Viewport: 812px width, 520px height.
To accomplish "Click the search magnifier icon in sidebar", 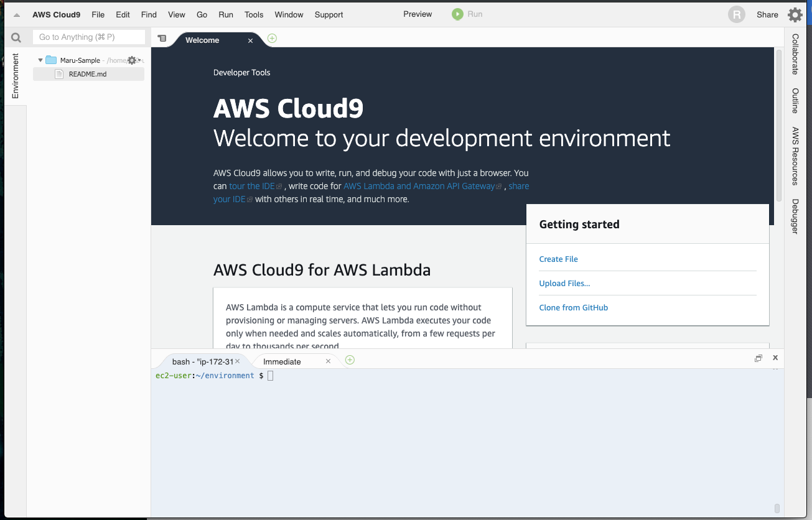I will [16, 38].
